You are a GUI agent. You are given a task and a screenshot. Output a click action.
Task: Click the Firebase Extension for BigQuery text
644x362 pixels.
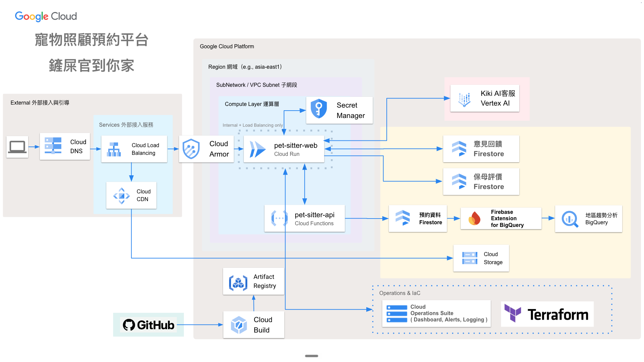pyautogui.click(x=507, y=219)
